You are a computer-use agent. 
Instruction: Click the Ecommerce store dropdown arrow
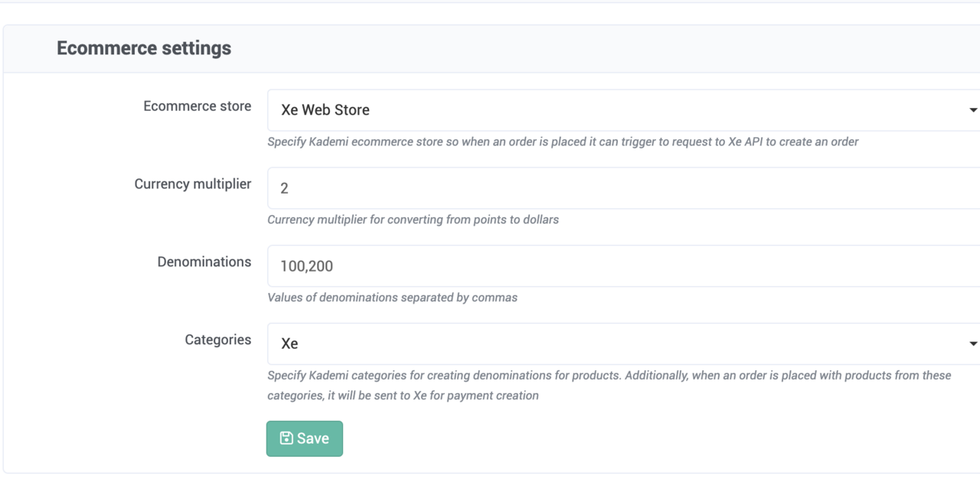point(973,110)
